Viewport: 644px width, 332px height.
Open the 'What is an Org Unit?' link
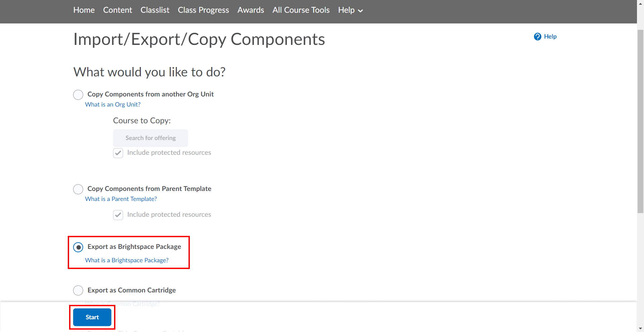coord(113,105)
